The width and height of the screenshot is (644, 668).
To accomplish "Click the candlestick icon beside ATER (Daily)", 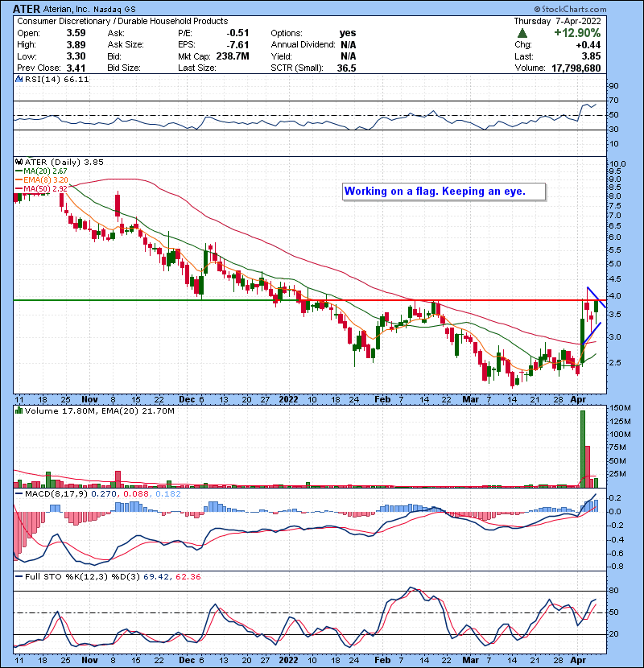I will [x=19, y=162].
